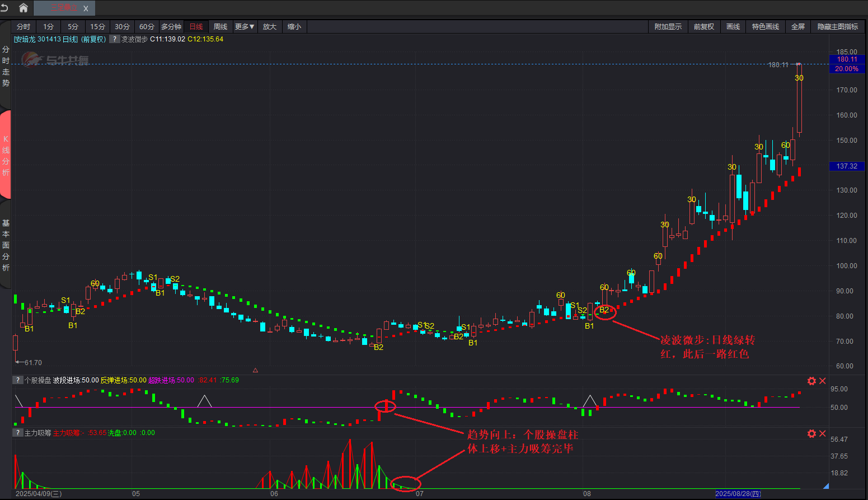Open the 画线 drawing tools
Viewport: 868px width, 500px height.
(733, 27)
